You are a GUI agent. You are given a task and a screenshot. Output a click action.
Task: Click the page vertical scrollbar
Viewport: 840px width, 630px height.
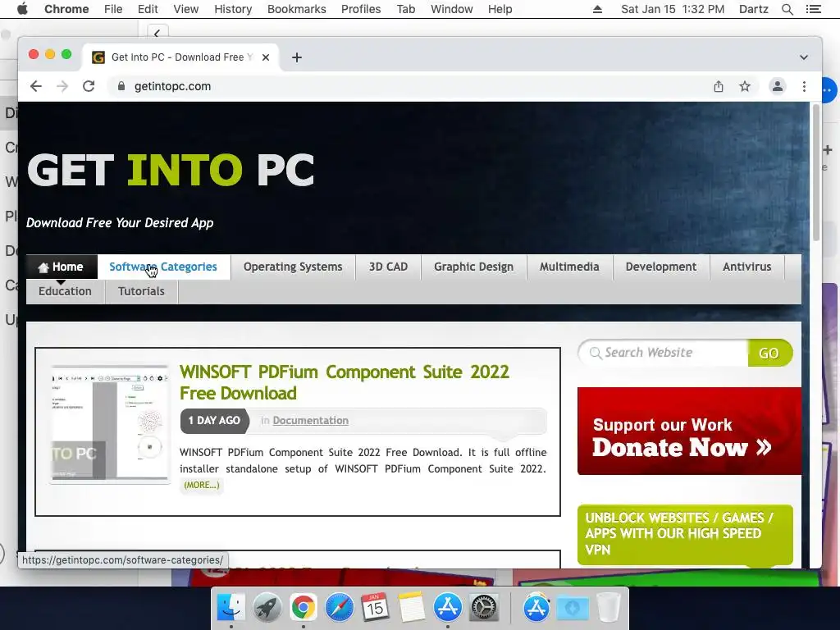pyautogui.click(x=816, y=173)
